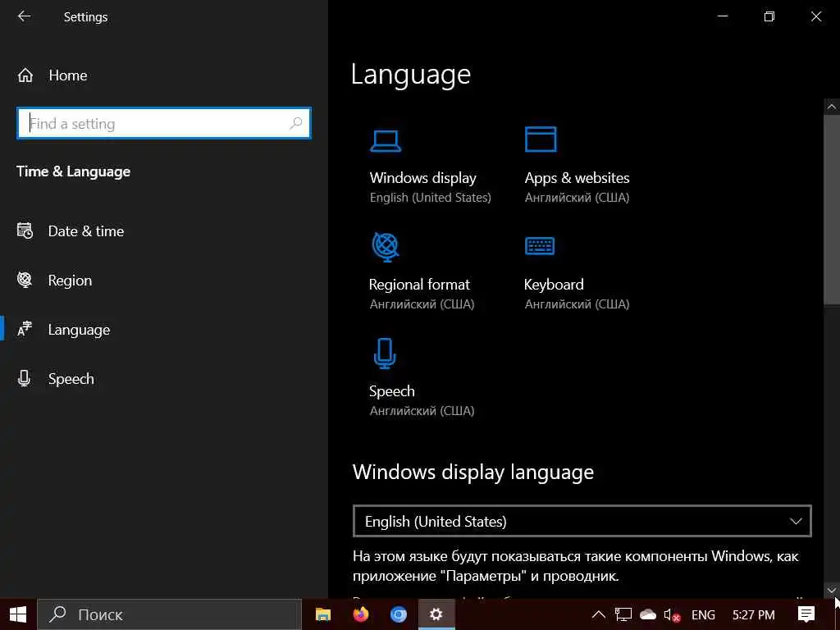Click the scrollbar up arrow
The image size is (840, 630).
click(x=832, y=107)
